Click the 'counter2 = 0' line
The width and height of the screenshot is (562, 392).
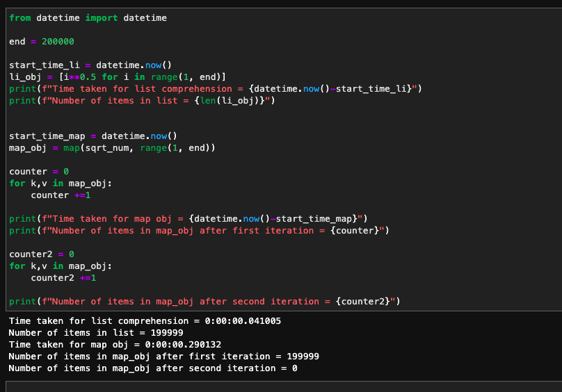(42, 254)
